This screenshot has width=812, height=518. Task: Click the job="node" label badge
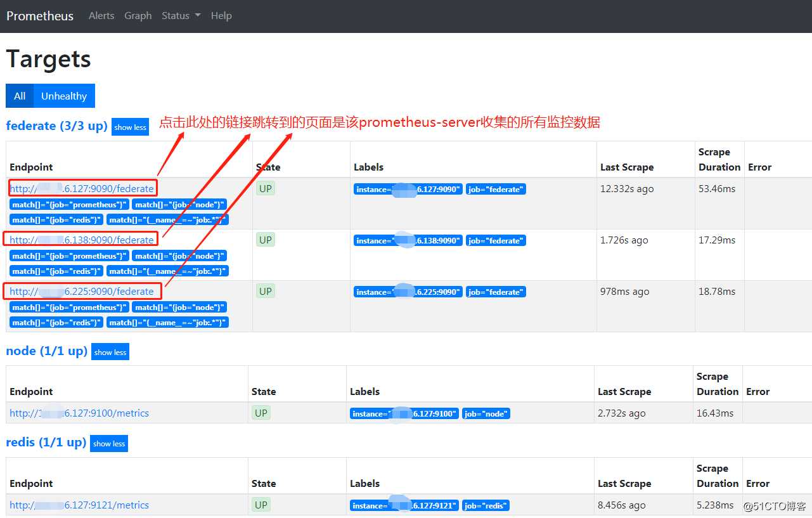coord(486,413)
